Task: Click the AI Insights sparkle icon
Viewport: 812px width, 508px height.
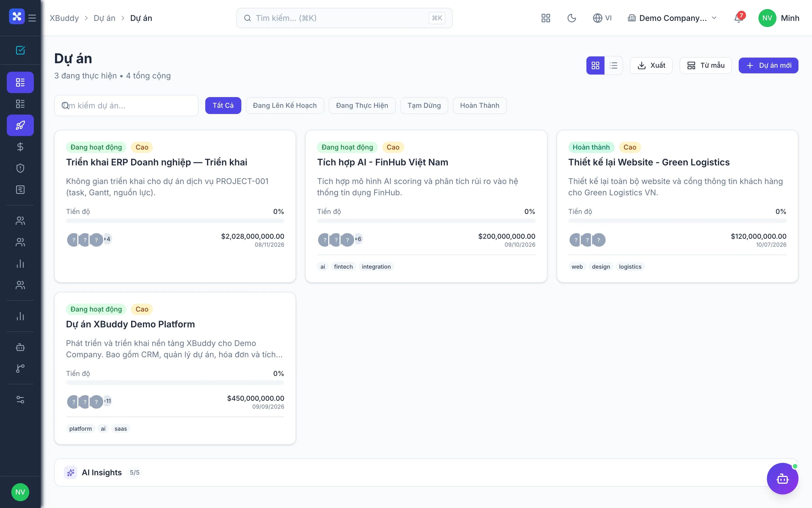Action: [70, 472]
